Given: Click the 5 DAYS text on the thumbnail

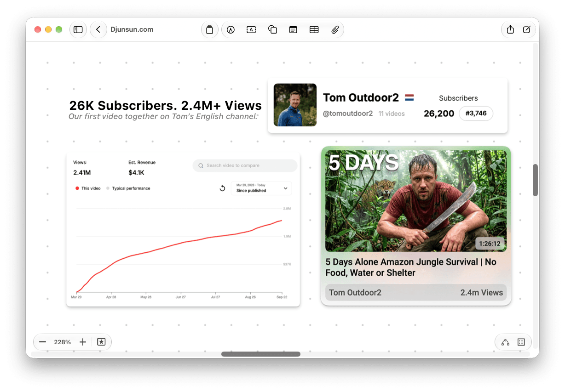Looking at the screenshot, I should click(363, 163).
